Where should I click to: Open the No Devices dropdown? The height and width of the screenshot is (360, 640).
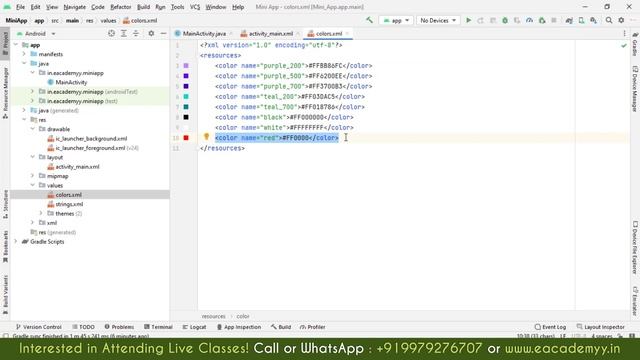[x=438, y=20]
